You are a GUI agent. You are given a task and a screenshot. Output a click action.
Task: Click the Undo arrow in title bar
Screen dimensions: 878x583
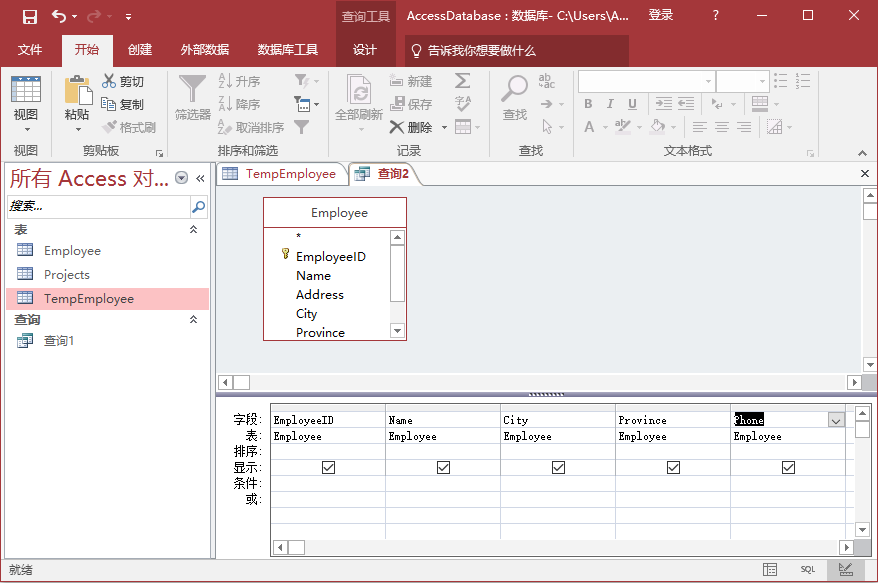click(x=59, y=16)
